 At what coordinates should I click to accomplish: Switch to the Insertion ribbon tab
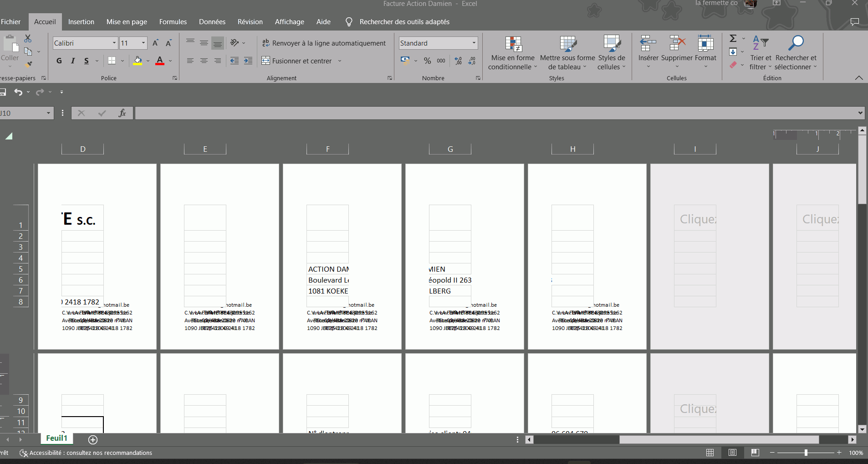pos(81,22)
